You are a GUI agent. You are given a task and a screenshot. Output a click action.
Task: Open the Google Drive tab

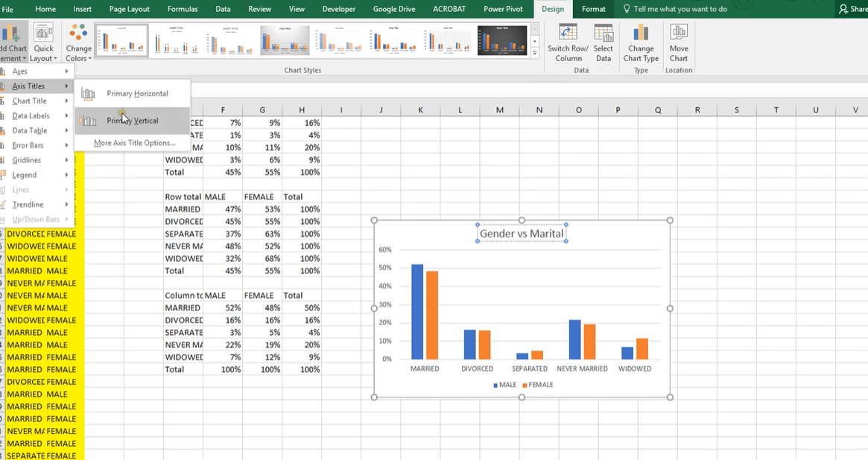click(x=394, y=9)
